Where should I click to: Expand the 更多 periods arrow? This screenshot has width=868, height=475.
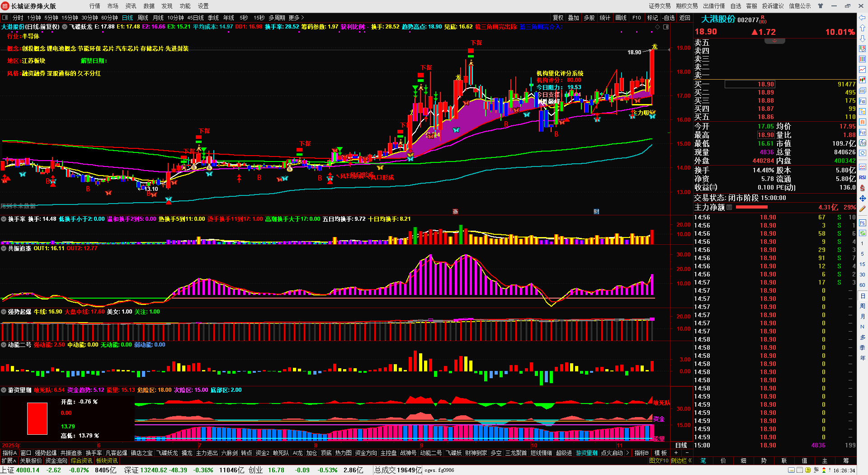point(296,18)
